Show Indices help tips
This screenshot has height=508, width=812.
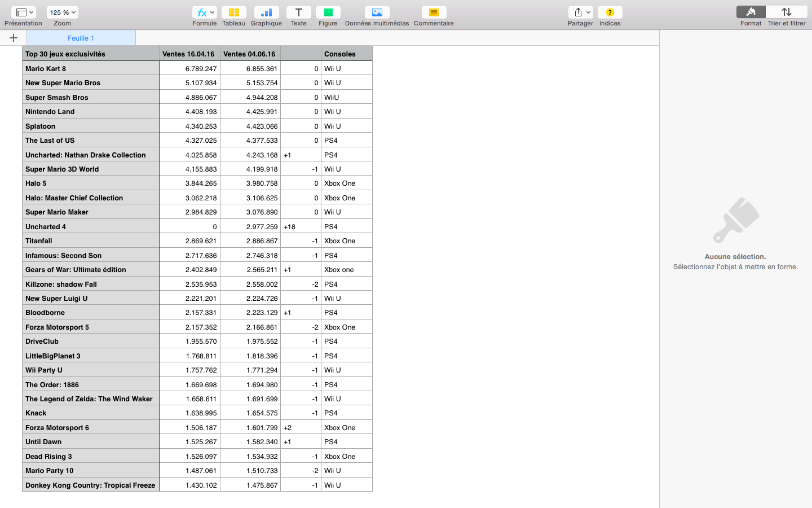[610, 12]
